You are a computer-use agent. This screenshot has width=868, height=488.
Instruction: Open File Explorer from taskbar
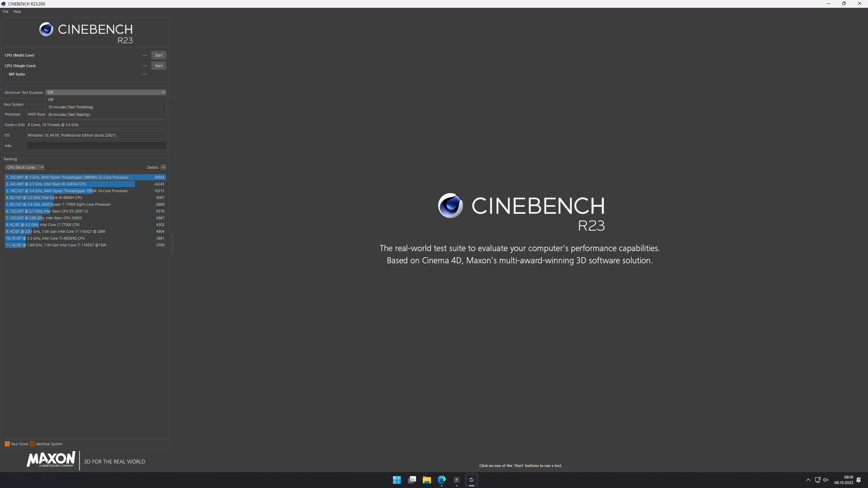(x=427, y=480)
